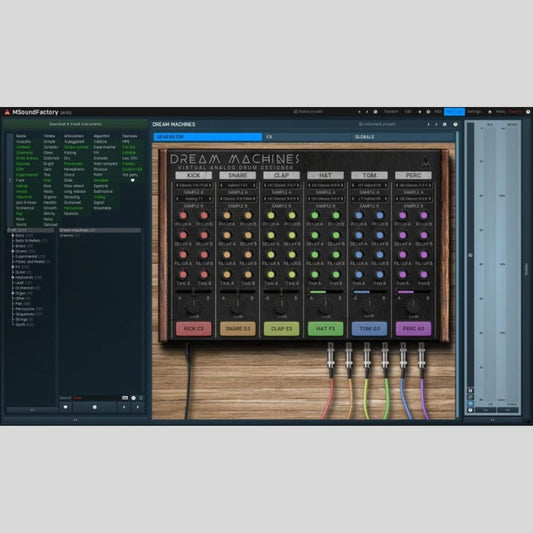533x533 pixels.
Task: Click the tom Filter A blue knob
Action: point(359,255)
